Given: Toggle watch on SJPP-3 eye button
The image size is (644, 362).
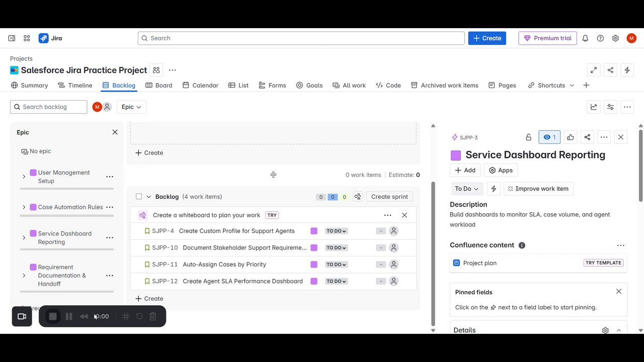Looking at the screenshot, I should pyautogui.click(x=549, y=137).
